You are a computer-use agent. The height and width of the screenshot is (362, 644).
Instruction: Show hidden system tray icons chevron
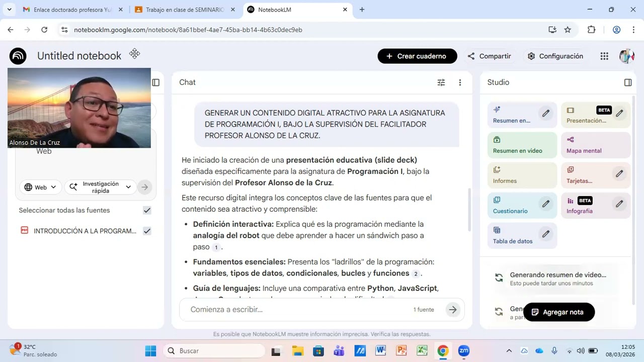tap(509, 351)
